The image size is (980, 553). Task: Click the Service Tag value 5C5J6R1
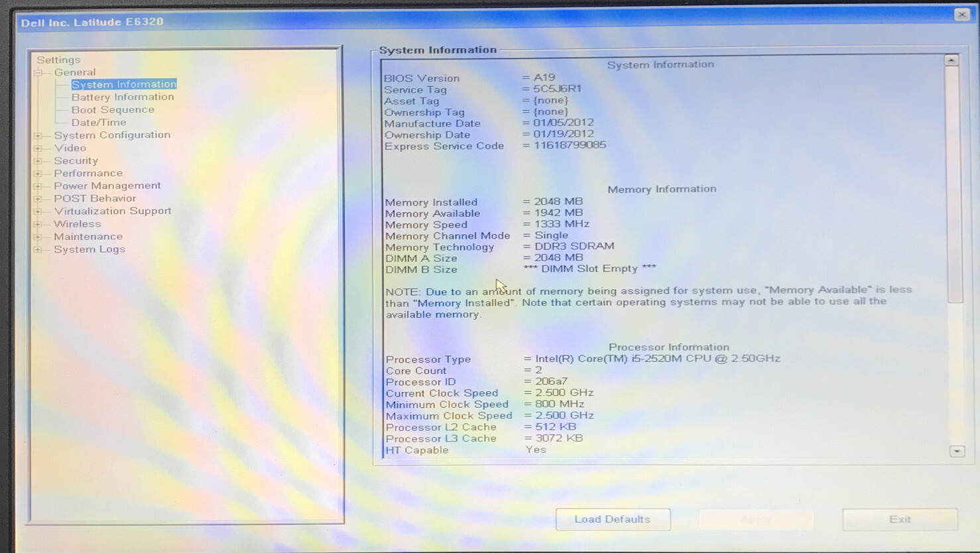(x=558, y=89)
